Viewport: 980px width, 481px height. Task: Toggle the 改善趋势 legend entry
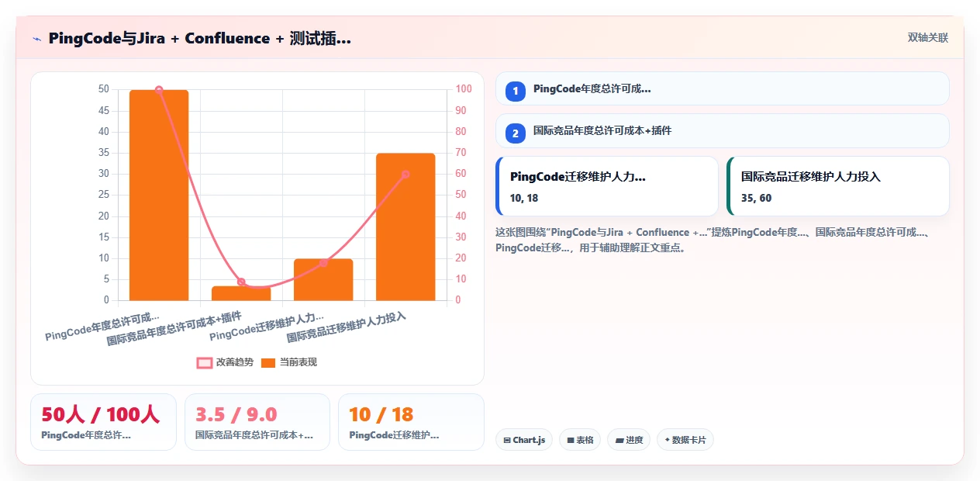coord(225,362)
